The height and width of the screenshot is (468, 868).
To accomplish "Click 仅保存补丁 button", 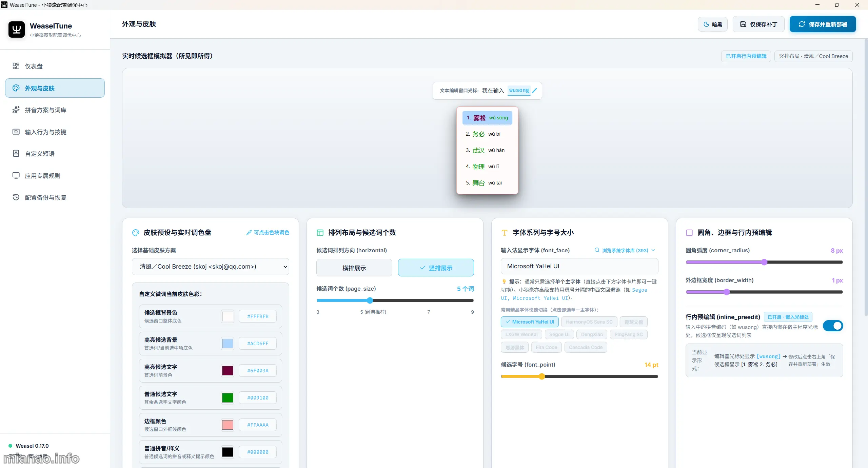I will pos(758,24).
